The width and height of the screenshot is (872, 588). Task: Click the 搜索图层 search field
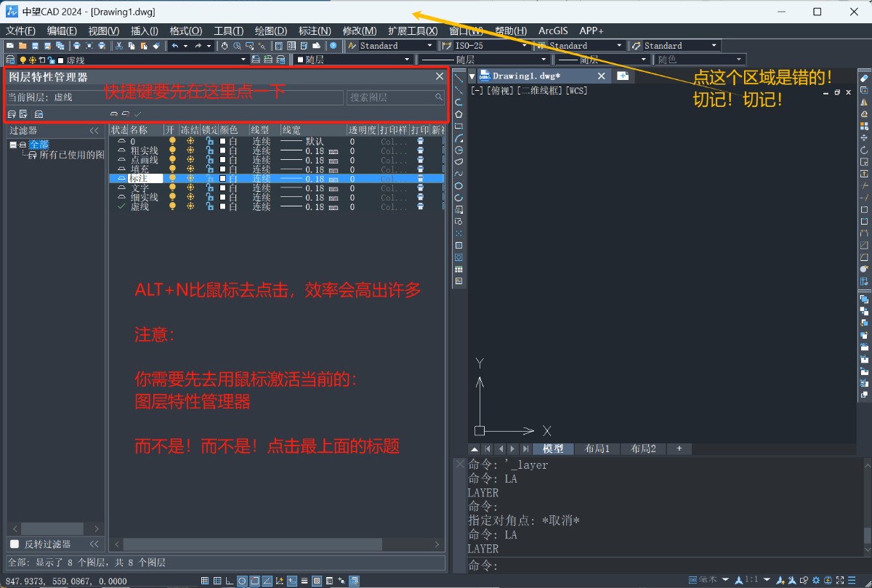point(391,97)
